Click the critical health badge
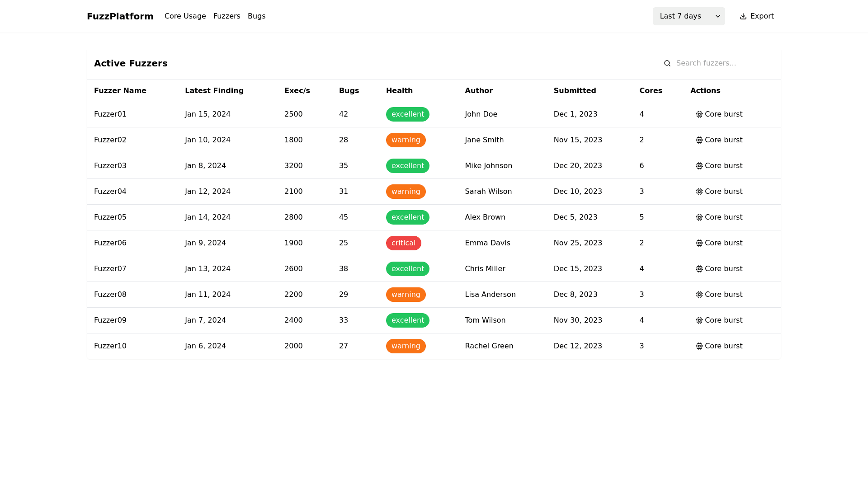This screenshot has height=488, width=868. 403,243
